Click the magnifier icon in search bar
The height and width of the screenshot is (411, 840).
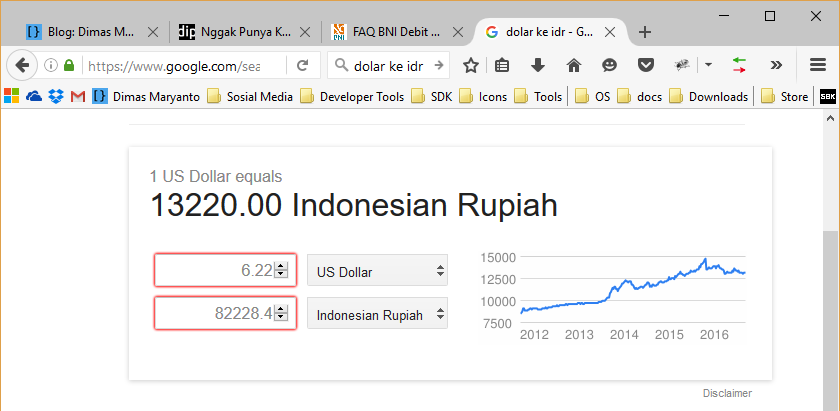point(341,65)
